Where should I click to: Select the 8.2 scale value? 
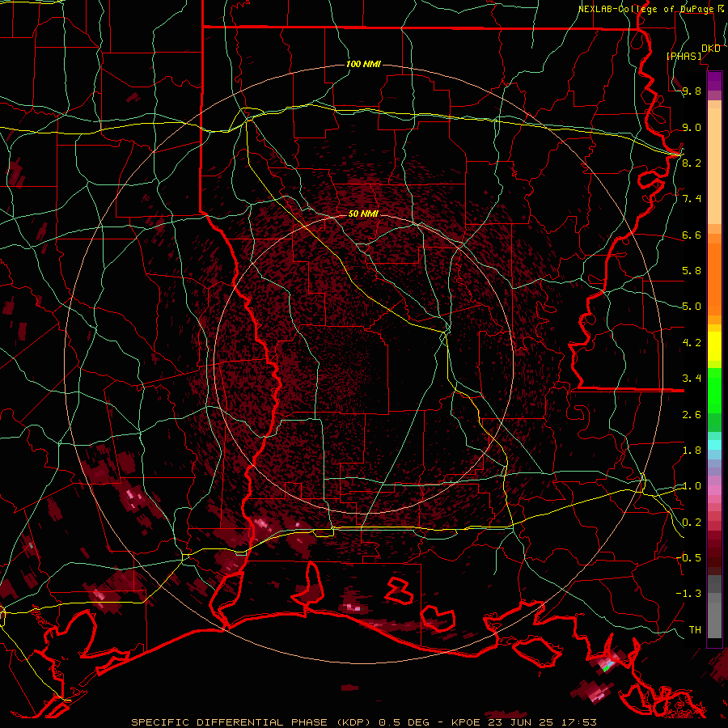tap(692, 163)
